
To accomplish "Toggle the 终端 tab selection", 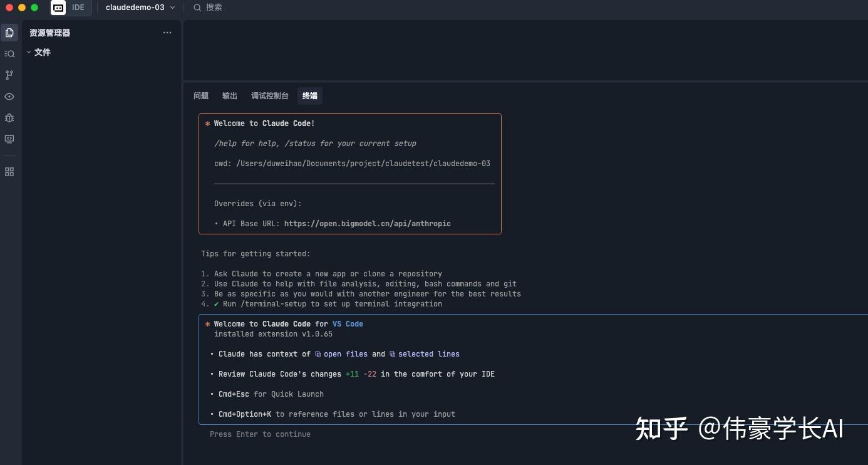I will [x=309, y=95].
